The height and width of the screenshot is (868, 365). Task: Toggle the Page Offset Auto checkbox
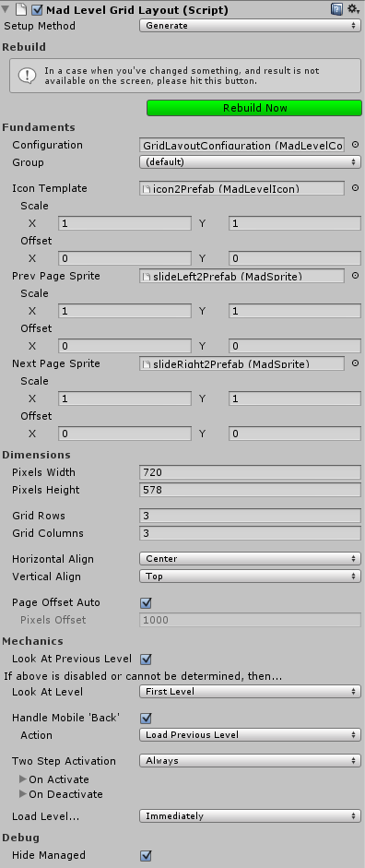tap(146, 603)
